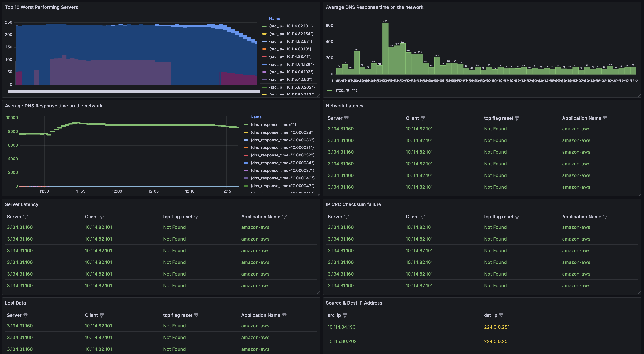Open tcp flag reset filter in Server Latency

[x=196, y=217]
